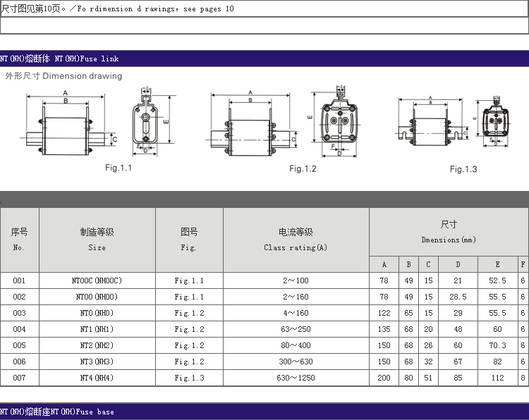The height and width of the screenshot is (420, 529).
Task: Click row number '007'
Action: [19, 378]
